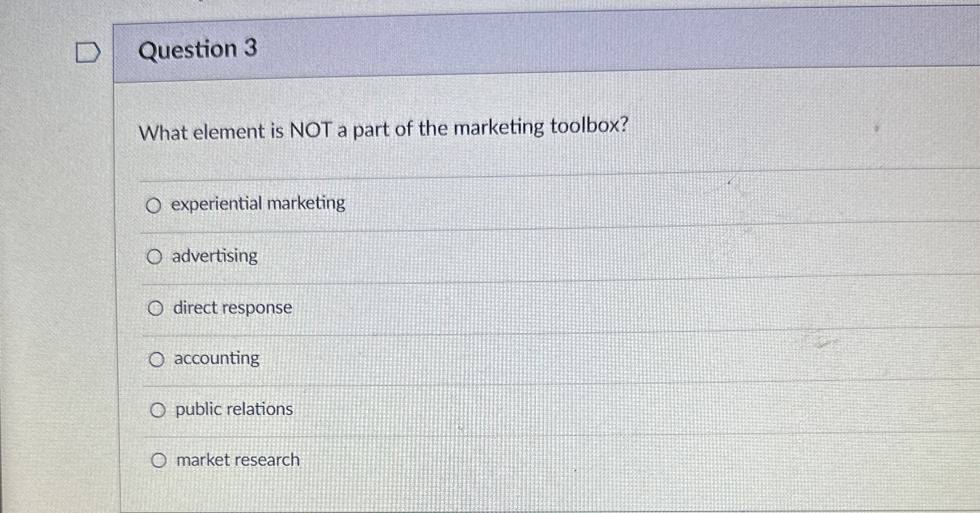The image size is (980, 513).
Task: Click the public relations answer text
Action: pos(234,409)
